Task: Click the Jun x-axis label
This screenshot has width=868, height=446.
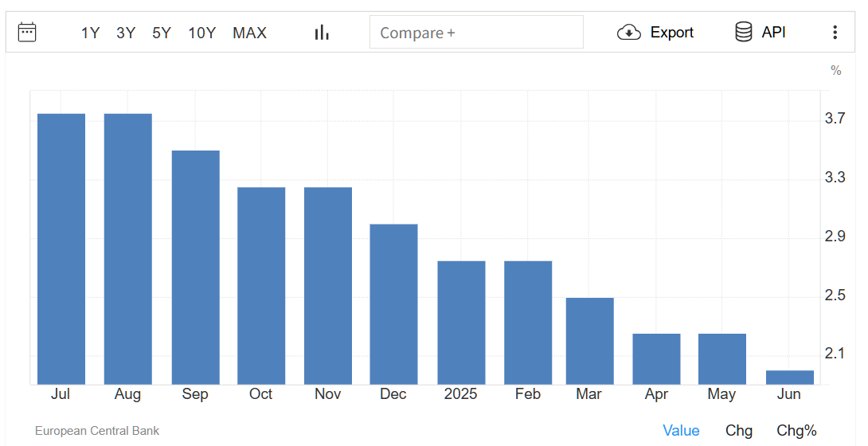Action: tap(789, 394)
